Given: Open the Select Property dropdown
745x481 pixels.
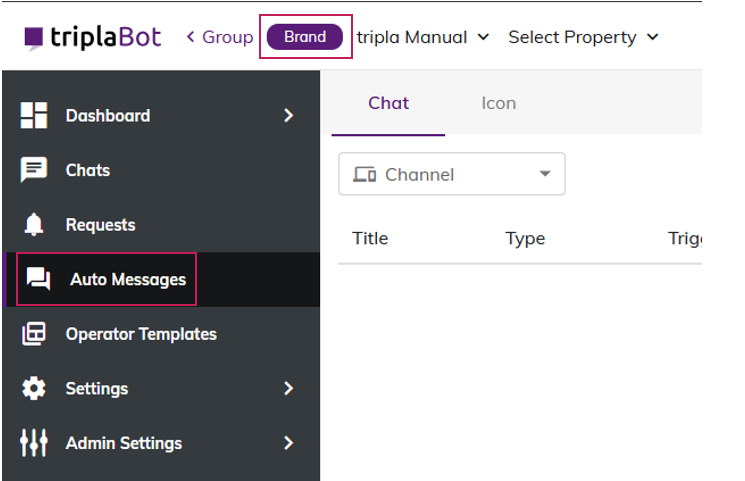Looking at the screenshot, I should [583, 37].
